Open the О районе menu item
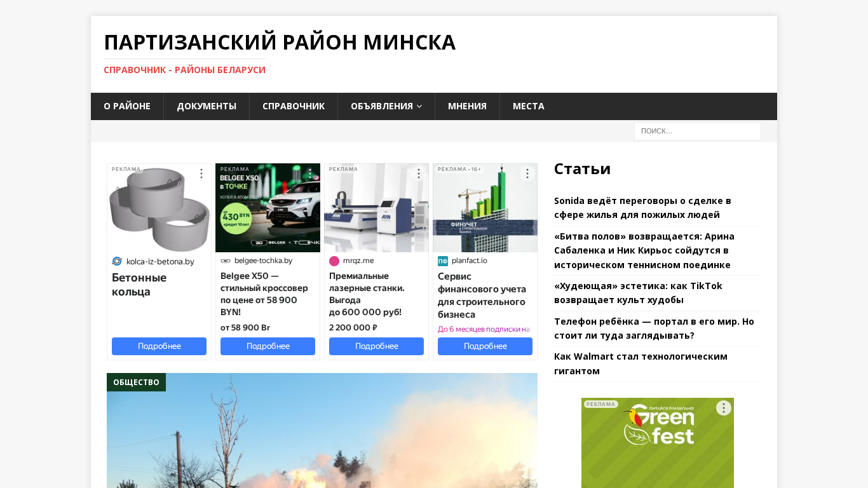The width and height of the screenshot is (868, 488). point(127,106)
